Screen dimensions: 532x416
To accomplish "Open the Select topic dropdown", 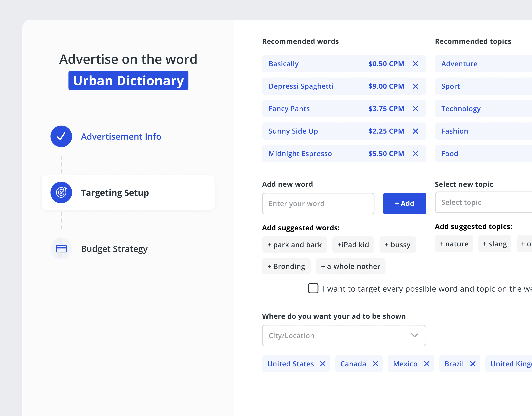I will 483,202.
